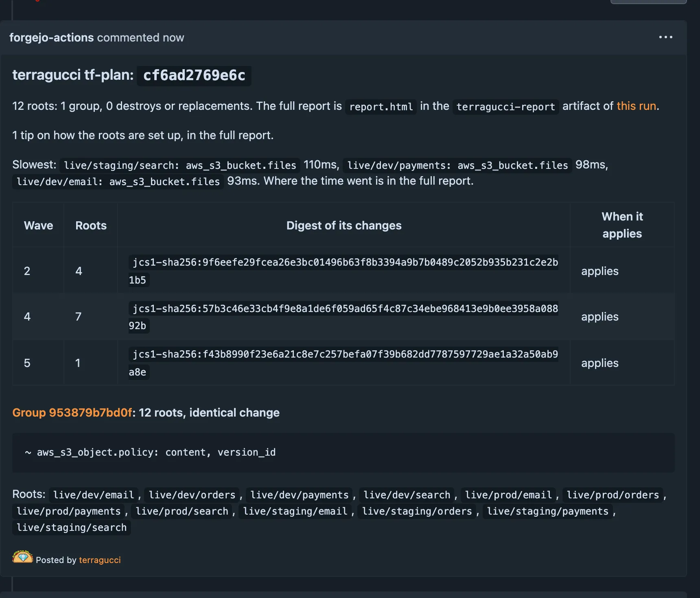
Task: Click roots count 7 in wave 4 row
Action: pyautogui.click(x=79, y=317)
